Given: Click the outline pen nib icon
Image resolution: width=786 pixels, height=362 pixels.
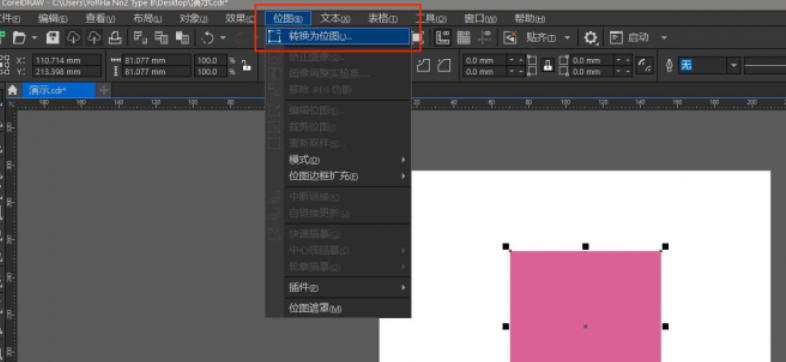Looking at the screenshot, I should click(x=669, y=66).
